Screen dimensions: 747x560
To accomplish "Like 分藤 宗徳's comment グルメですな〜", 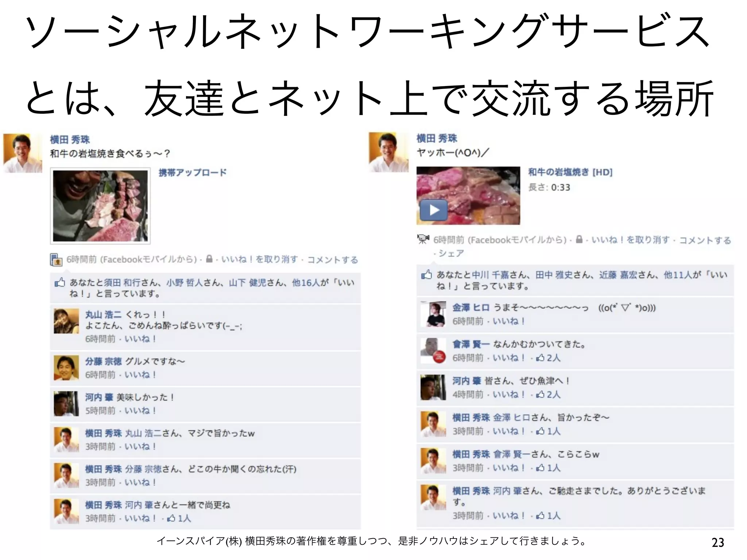I will pyautogui.click(x=140, y=375).
